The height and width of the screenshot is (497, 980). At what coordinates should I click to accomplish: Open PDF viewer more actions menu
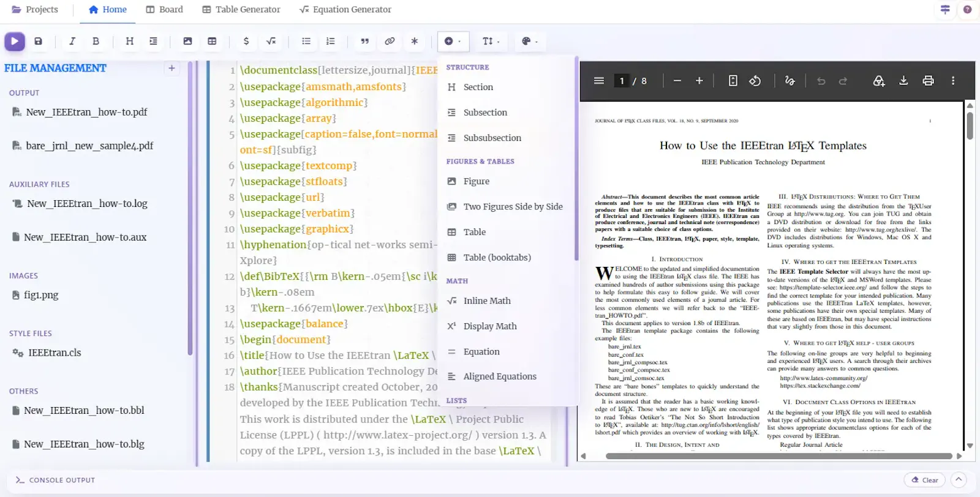pyautogui.click(x=953, y=81)
